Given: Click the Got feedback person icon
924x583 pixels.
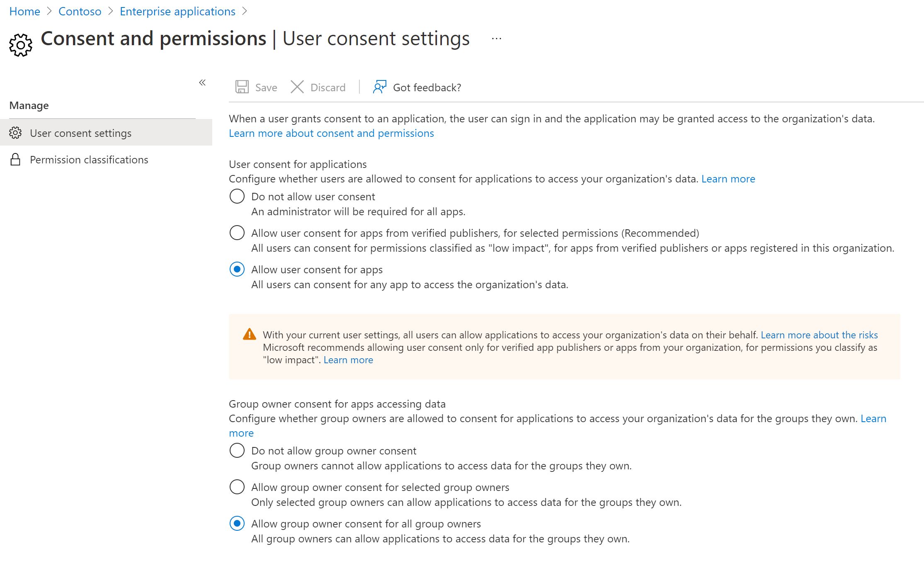Looking at the screenshot, I should click(x=379, y=87).
